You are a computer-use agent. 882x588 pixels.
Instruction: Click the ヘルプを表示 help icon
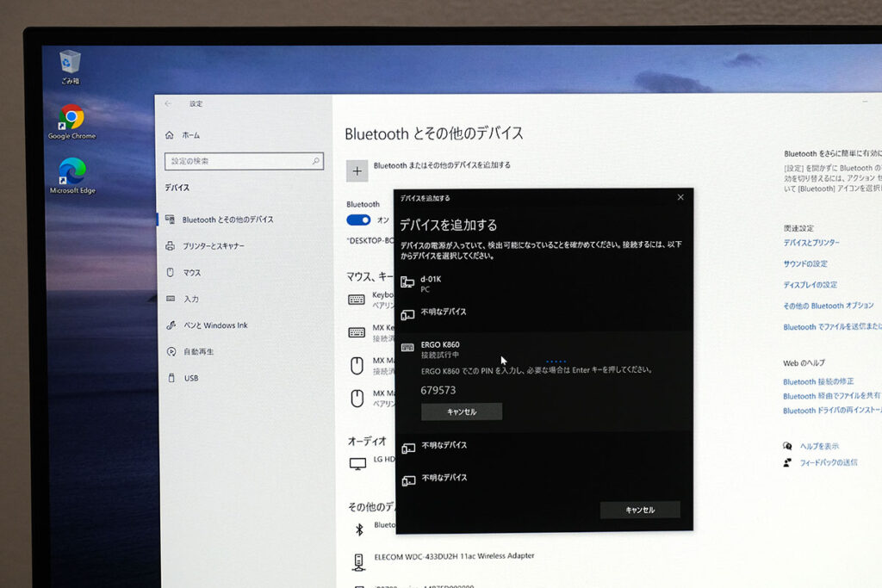pos(787,446)
